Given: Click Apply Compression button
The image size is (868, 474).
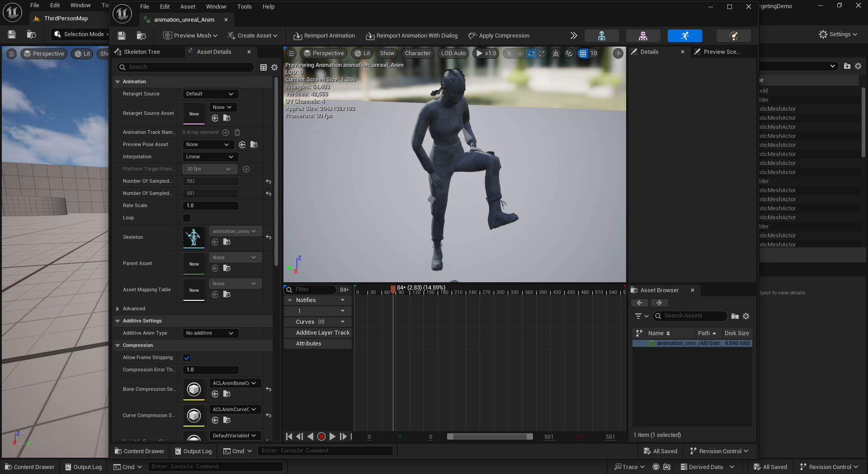Looking at the screenshot, I should pyautogui.click(x=499, y=36).
